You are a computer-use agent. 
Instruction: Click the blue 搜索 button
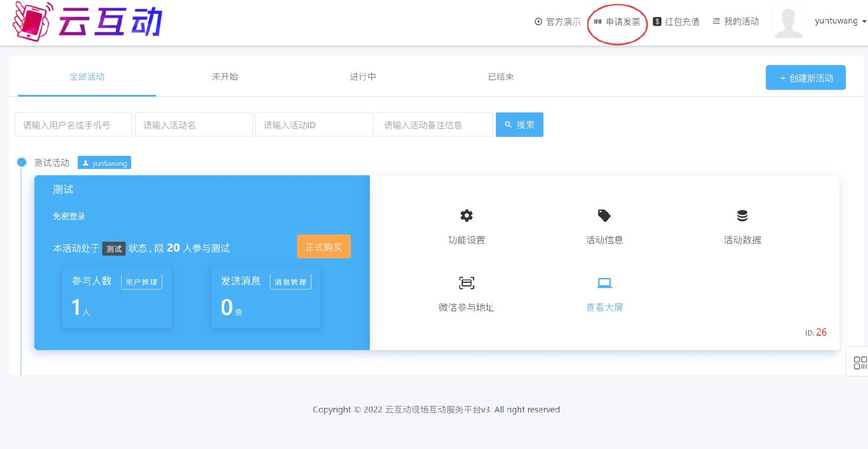(519, 125)
